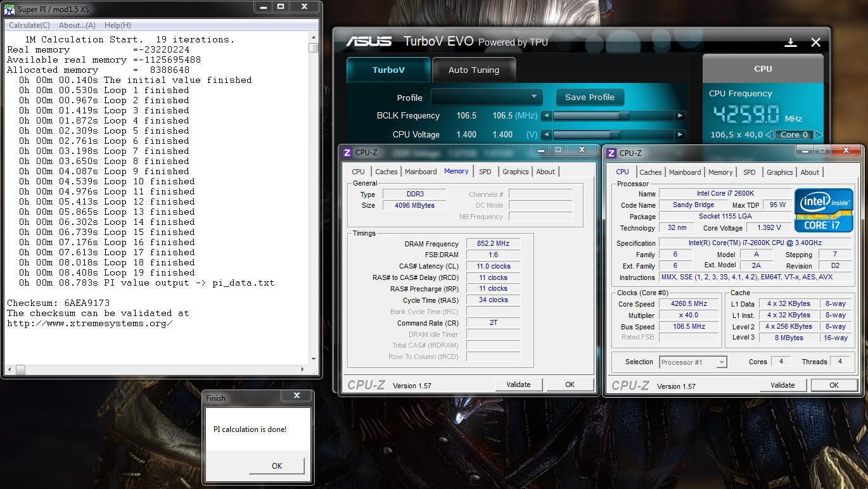Screen dimensions: 868x489
Task: Click the left arrow beside Core 0
Action: click(x=769, y=135)
